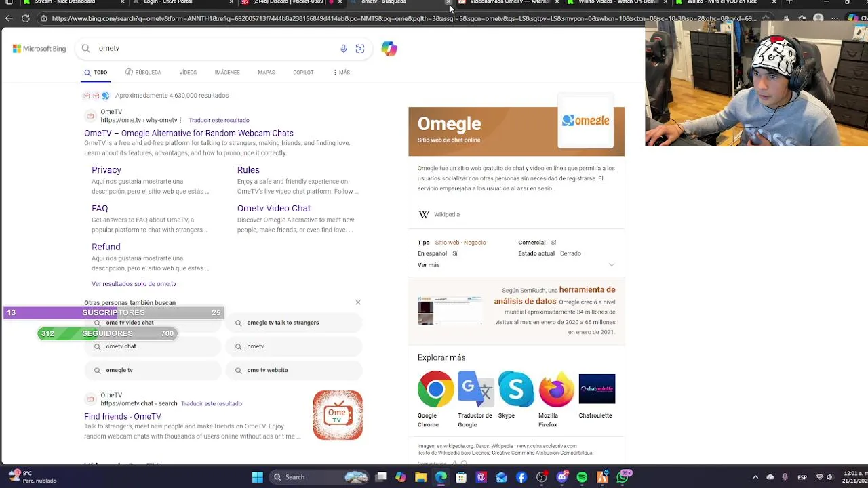Open the Microsoft Bing logo homepage
Viewport: 868px width, 488px height.
(39, 49)
